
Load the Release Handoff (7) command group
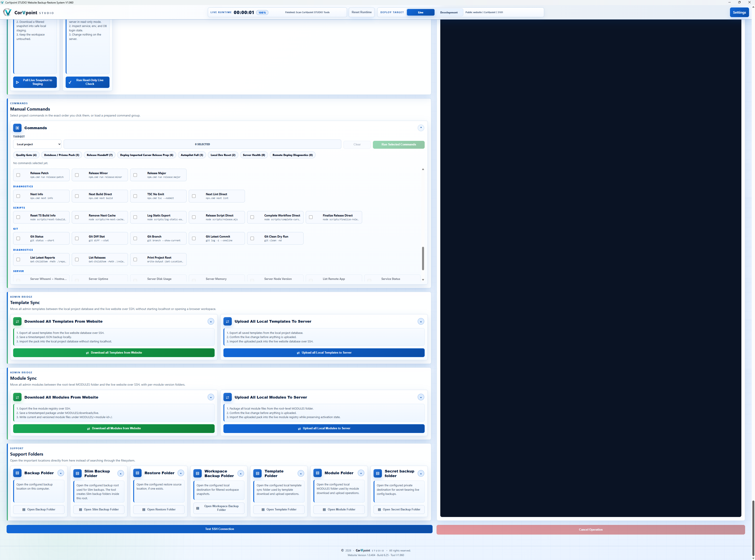[100, 155]
